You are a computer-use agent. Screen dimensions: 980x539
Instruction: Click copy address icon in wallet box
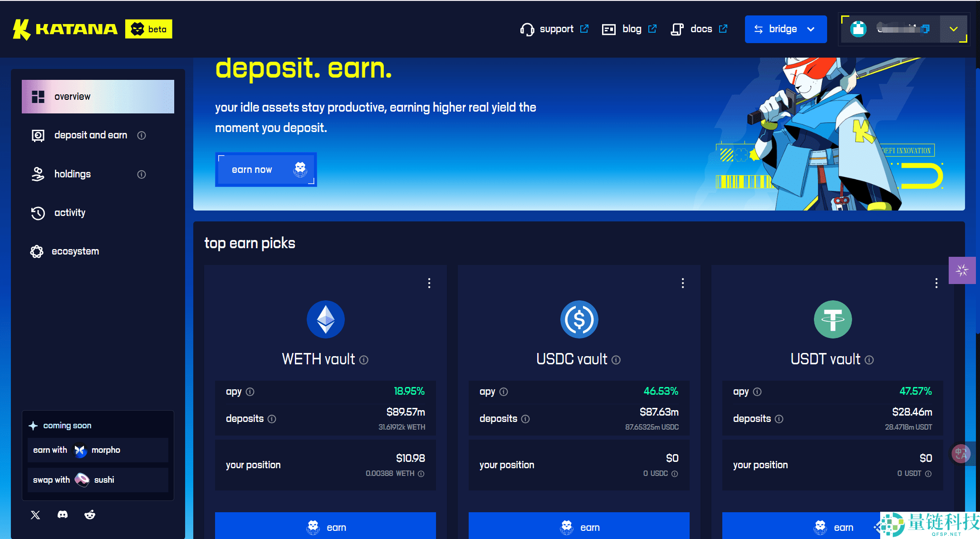click(926, 29)
